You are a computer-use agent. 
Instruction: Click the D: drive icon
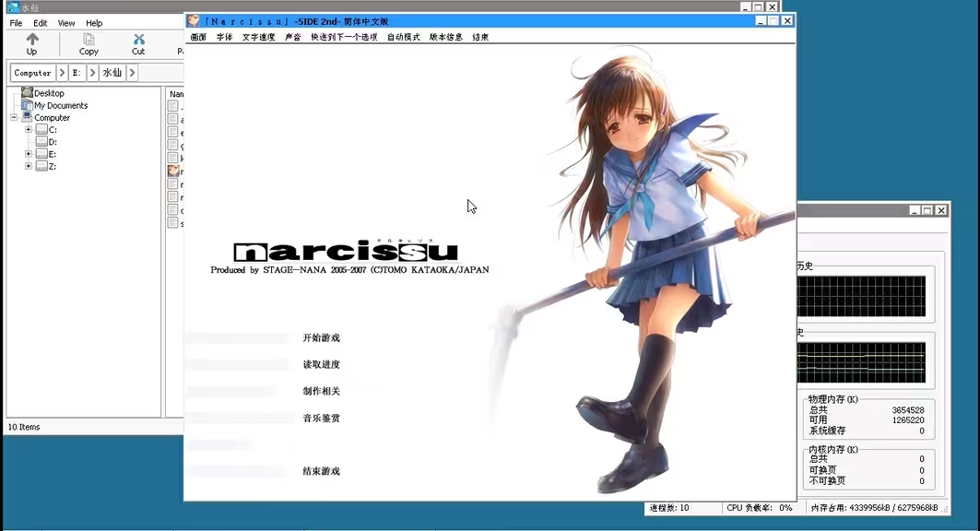click(41, 142)
